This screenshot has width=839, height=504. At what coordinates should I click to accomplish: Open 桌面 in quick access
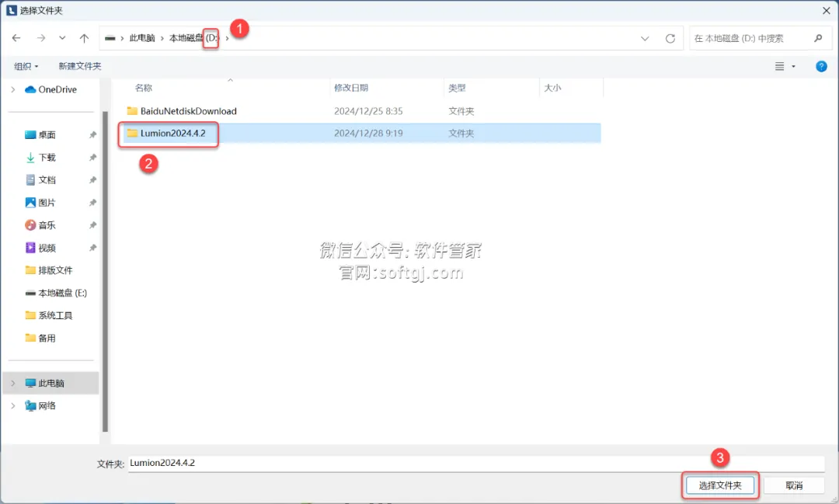click(x=40, y=135)
